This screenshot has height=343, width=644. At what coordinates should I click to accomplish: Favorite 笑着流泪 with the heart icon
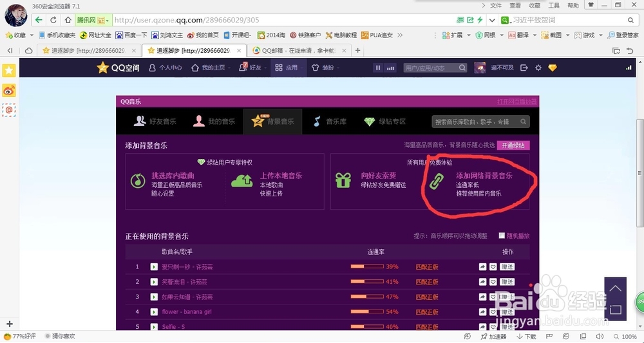[x=493, y=282]
